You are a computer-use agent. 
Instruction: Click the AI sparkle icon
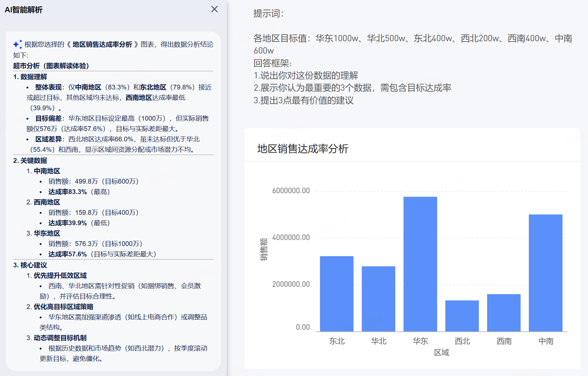[x=18, y=44]
